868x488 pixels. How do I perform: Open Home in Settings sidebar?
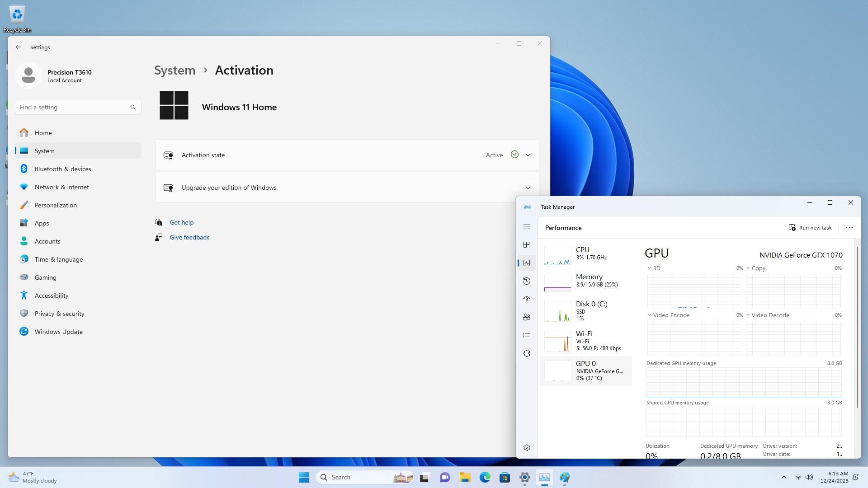point(78,133)
